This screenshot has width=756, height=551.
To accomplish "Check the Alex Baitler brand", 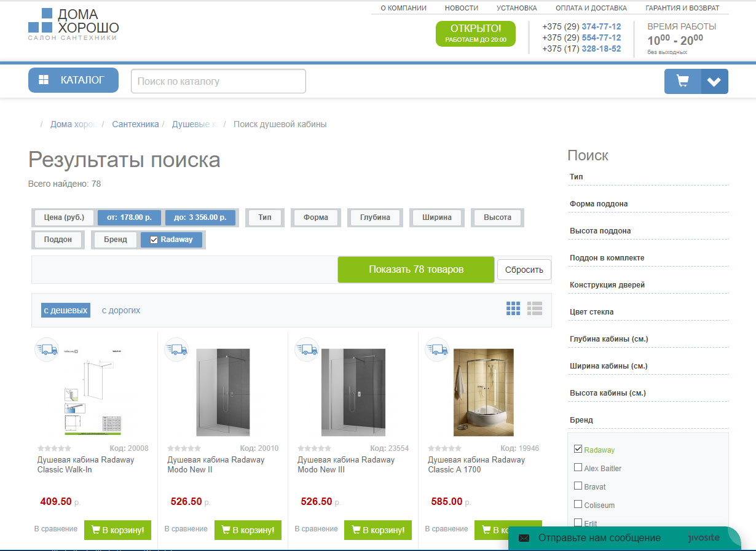I will click(x=578, y=467).
